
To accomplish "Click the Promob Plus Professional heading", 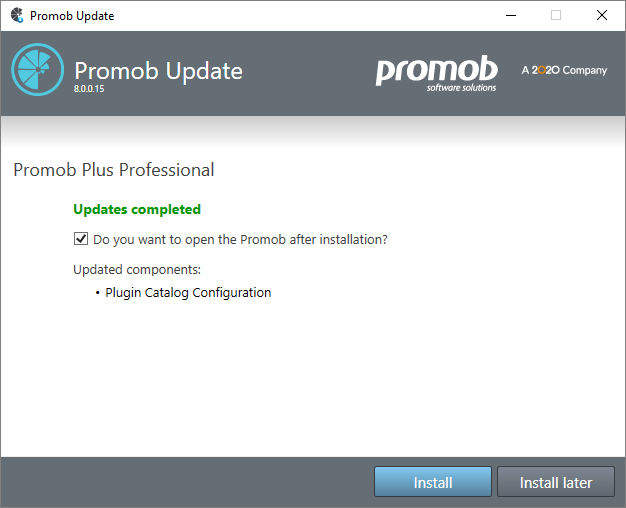I will (x=114, y=170).
